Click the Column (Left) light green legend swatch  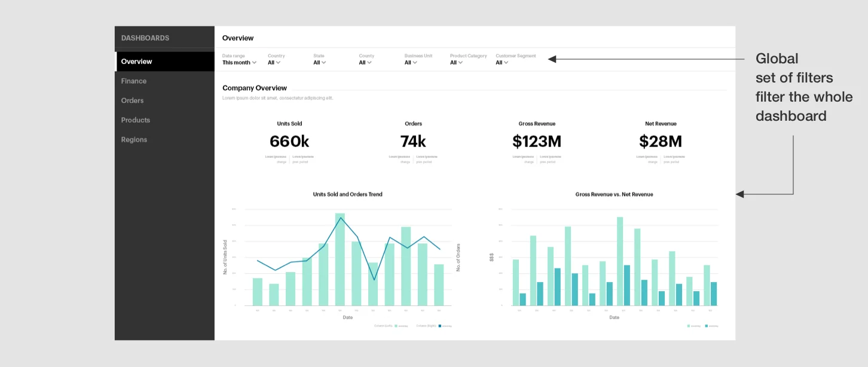click(396, 326)
